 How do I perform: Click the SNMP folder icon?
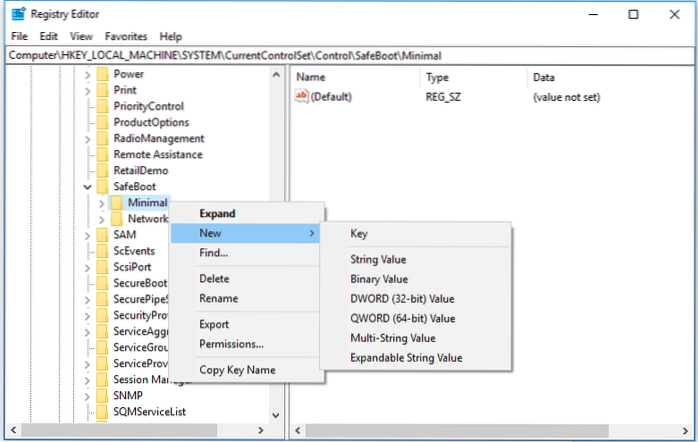pyautogui.click(x=101, y=395)
